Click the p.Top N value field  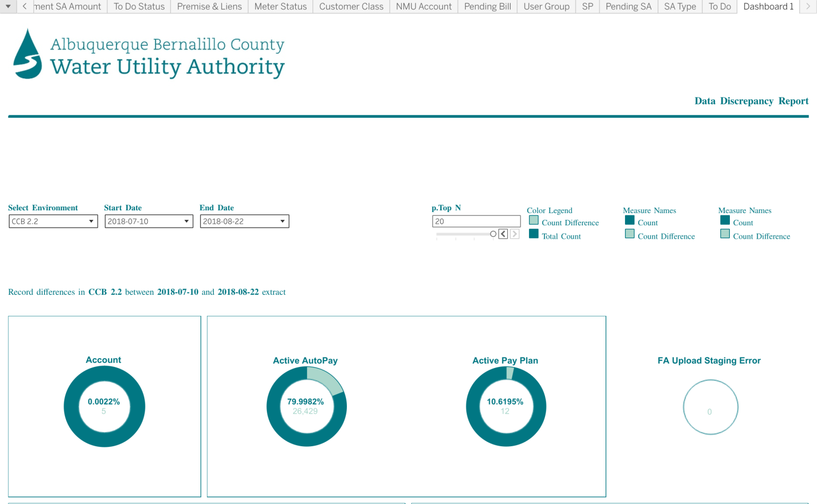476,221
